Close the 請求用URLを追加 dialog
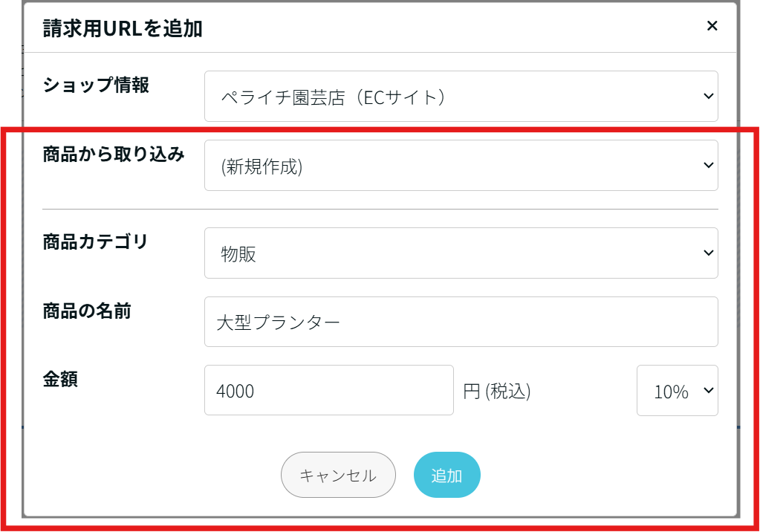 [x=712, y=27]
